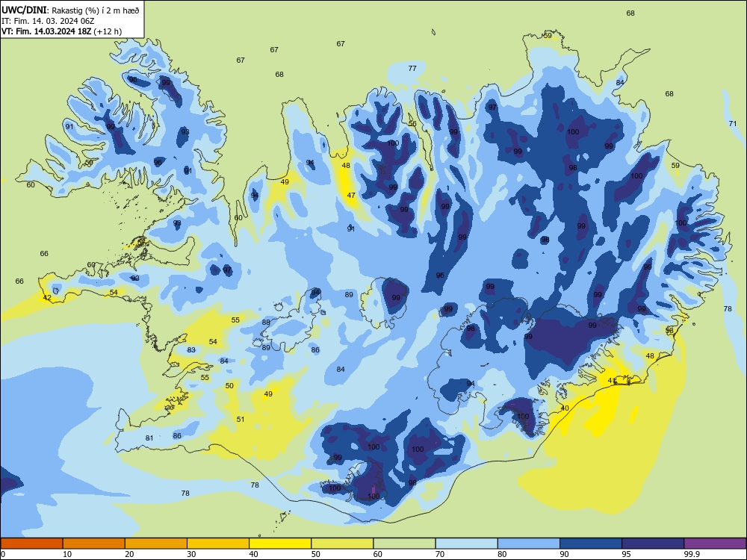Pick the medium blue 80–90 legend swatch

point(529,544)
